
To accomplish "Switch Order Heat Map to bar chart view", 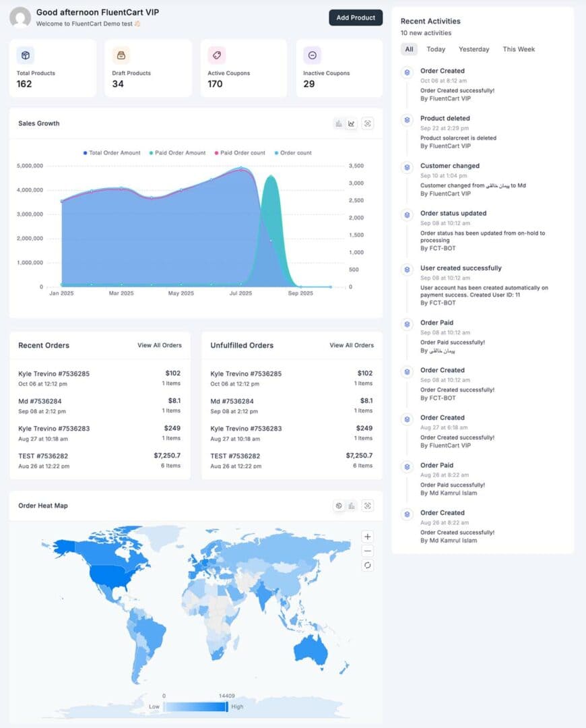I will 351,505.
